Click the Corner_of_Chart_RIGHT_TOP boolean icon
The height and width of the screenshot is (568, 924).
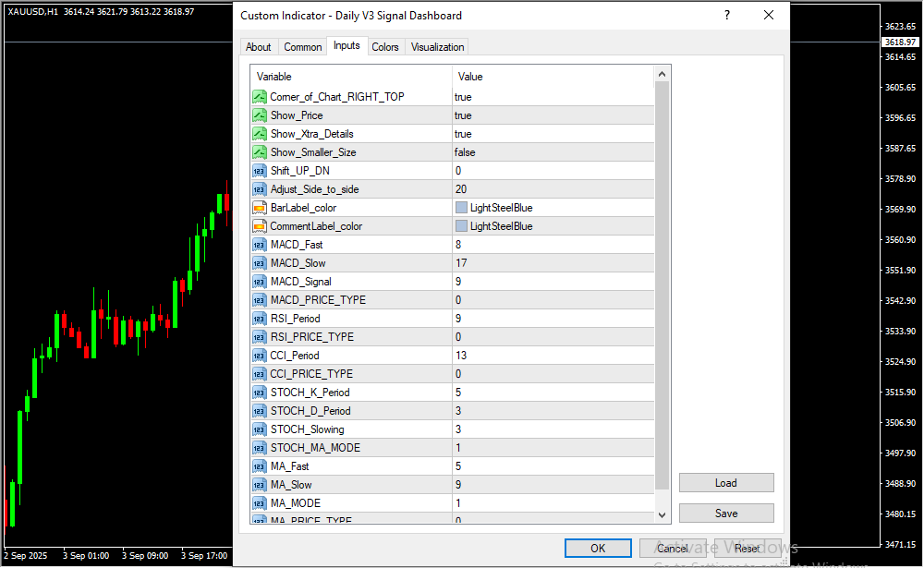click(259, 97)
